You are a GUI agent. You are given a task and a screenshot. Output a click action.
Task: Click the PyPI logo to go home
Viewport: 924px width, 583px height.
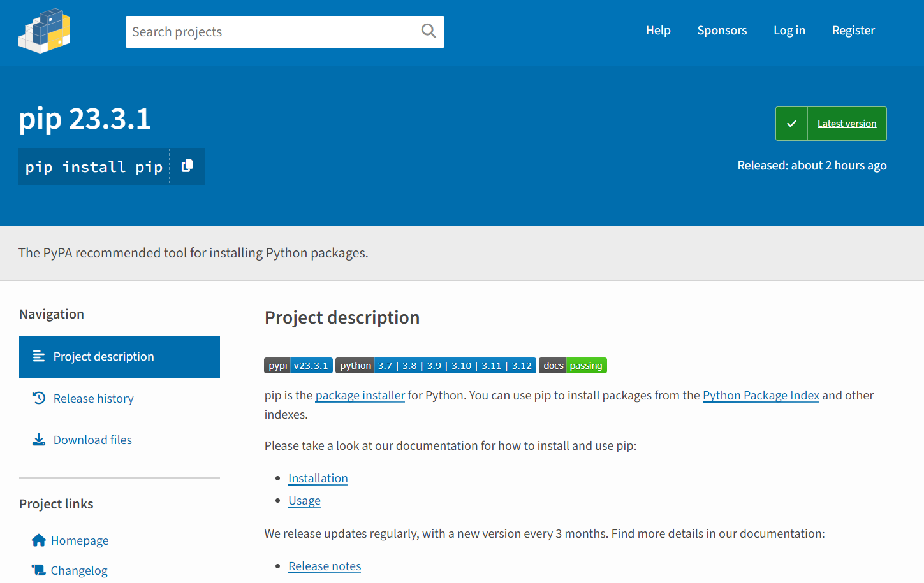tap(44, 31)
